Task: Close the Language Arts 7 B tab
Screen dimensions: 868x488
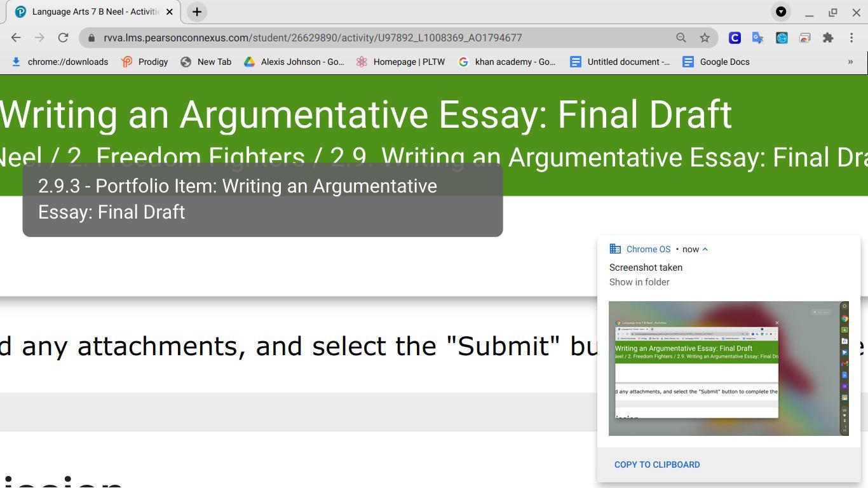Action: coord(170,11)
